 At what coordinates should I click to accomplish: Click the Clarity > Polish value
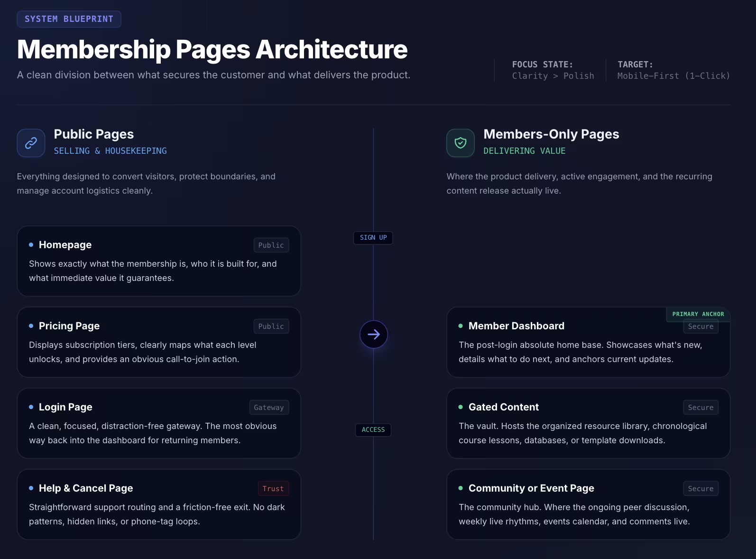553,76
